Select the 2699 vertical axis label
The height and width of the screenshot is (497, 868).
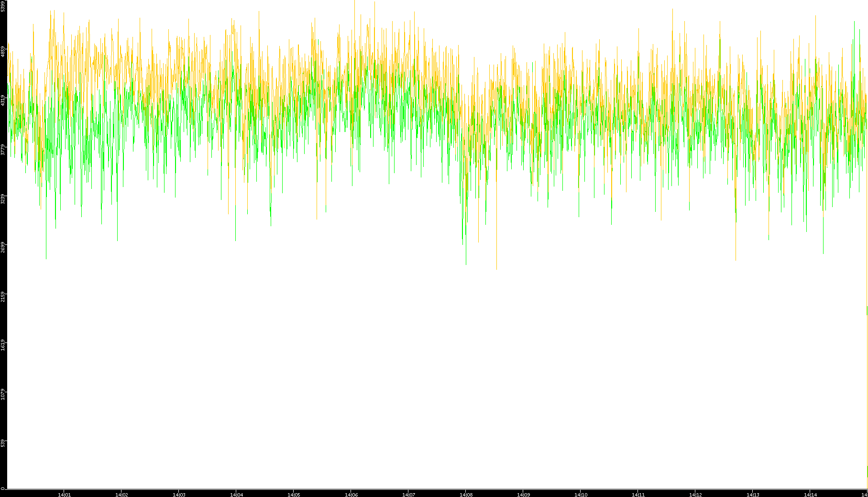(x=3, y=248)
